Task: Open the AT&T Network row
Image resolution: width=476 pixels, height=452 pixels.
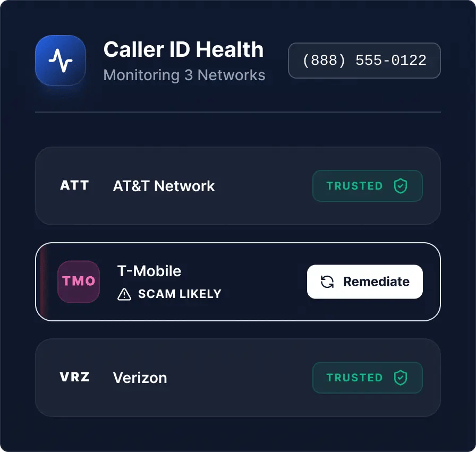Action: [238, 186]
